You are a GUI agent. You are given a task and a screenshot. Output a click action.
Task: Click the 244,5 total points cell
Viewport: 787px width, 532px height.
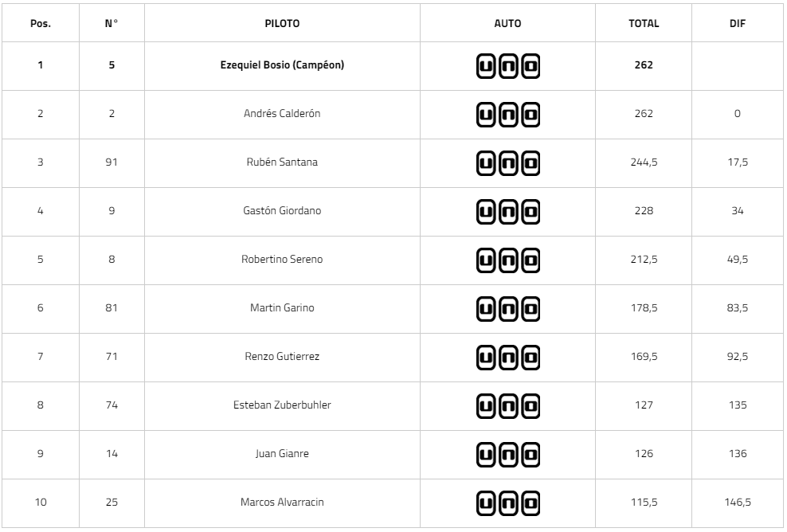tap(644, 162)
